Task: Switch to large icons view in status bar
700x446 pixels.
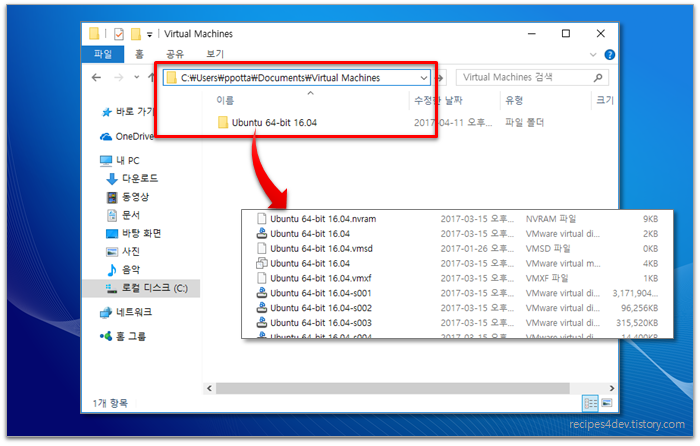Action: pyautogui.click(x=607, y=403)
